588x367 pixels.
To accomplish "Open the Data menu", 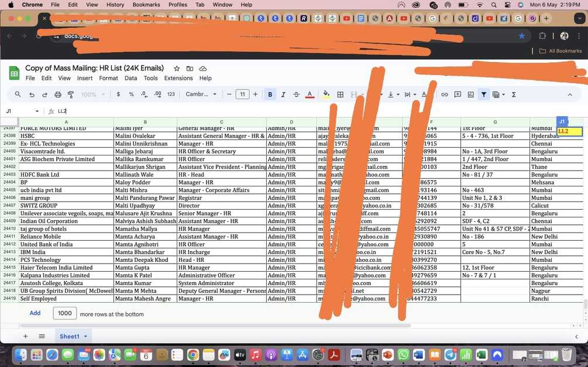I will [x=130, y=78].
